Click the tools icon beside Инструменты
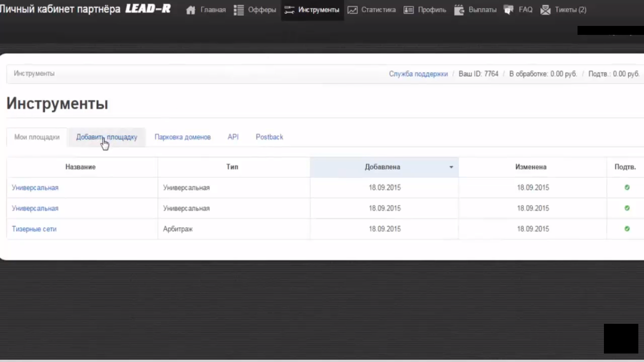The height and width of the screenshot is (362, 644). click(x=289, y=10)
